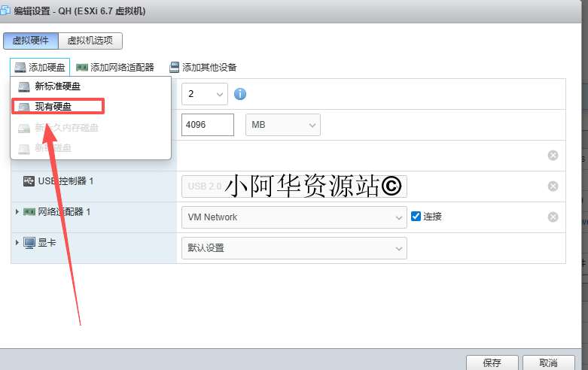588x370 pixels.
Task: Click 添加网络适配器 button
Action: pos(115,68)
